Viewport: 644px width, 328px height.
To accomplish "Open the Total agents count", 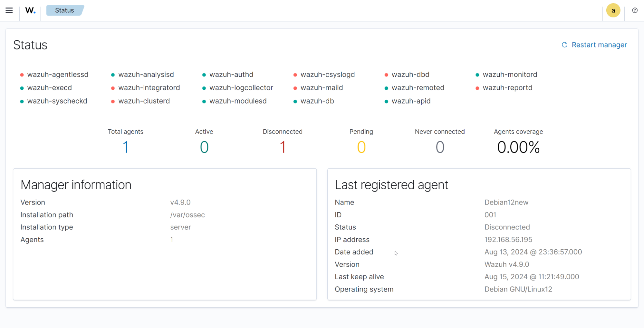I will pyautogui.click(x=125, y=147).
